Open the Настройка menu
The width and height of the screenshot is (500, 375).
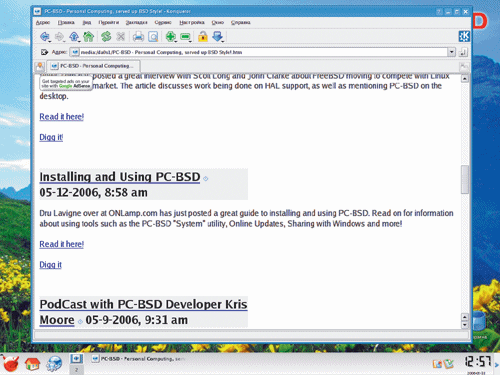(192, 22)
